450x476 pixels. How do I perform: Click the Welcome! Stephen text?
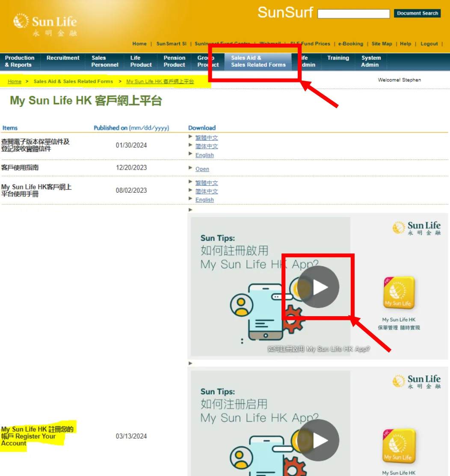coord(399,80)
